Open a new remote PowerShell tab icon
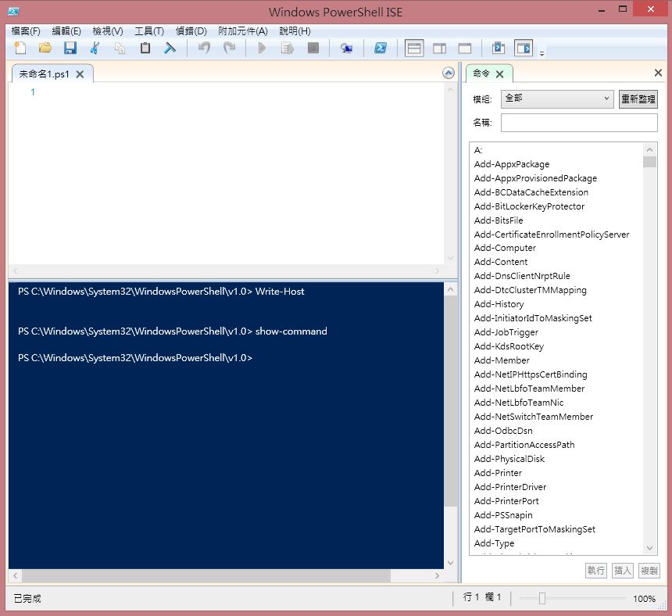672x616 pixels. (x=346, y=48)
